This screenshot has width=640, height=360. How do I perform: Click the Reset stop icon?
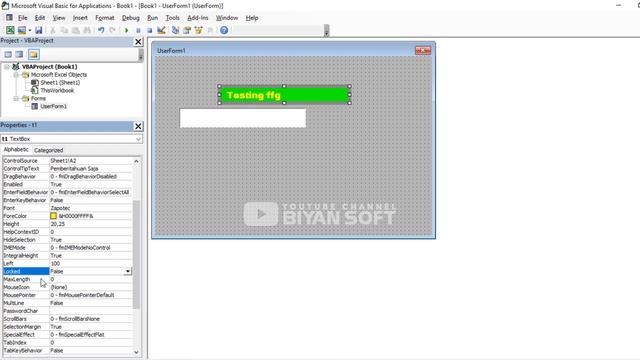149,30
